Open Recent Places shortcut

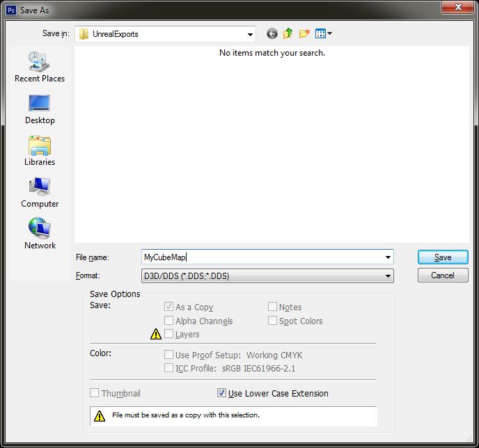[x=40, y=67]
